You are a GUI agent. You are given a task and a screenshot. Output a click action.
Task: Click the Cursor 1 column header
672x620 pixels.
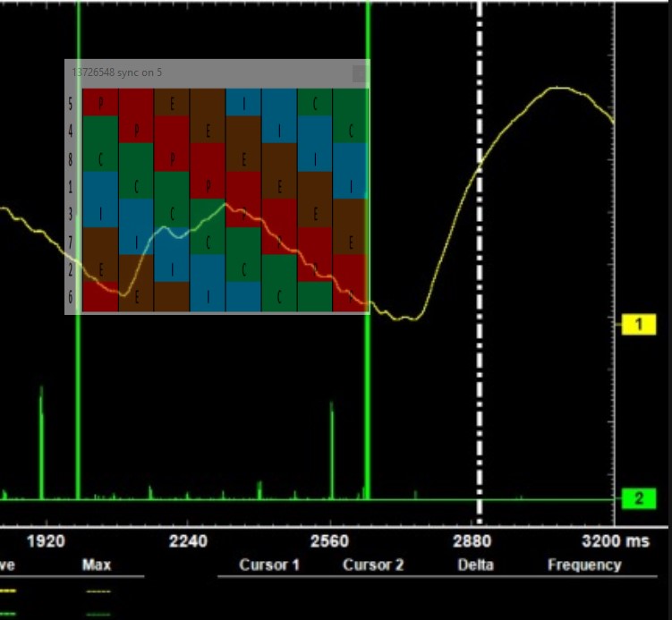pyautogui.click(x=269, y=565)
